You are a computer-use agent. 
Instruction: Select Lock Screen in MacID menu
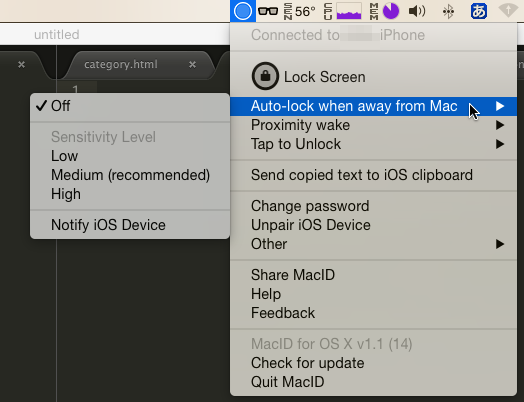click(373, 77)
